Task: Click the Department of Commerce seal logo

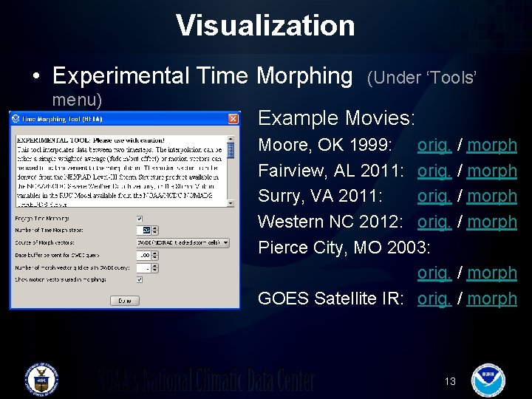Action: (41, 379)
